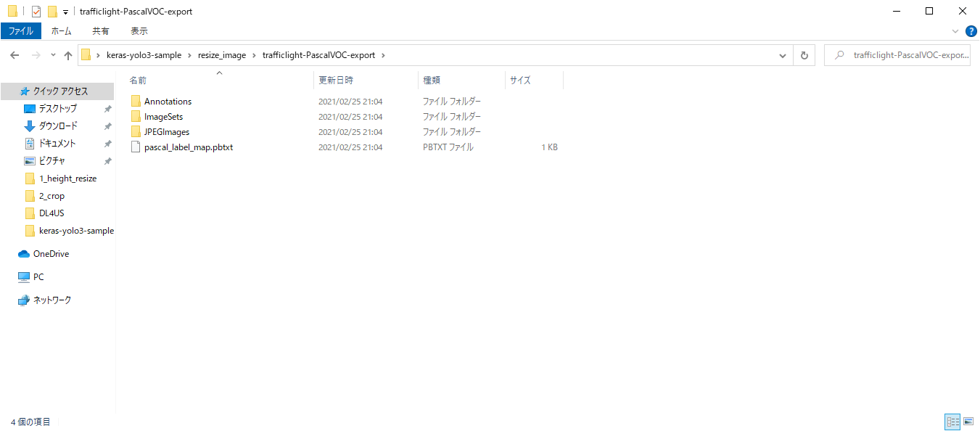This screenshot has height=431, width=980.
Task: Open the Customize Quick Access Toolbar dropdown
Action: click(65, 12)
